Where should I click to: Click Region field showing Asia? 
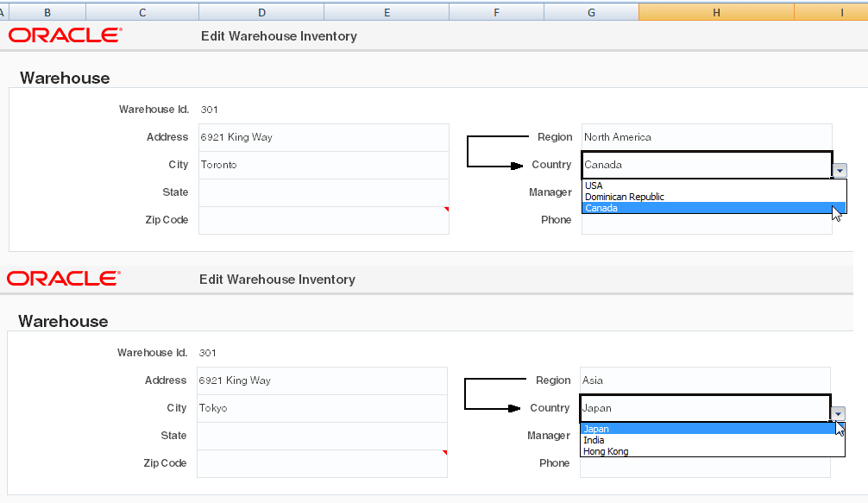click(705, 380)
